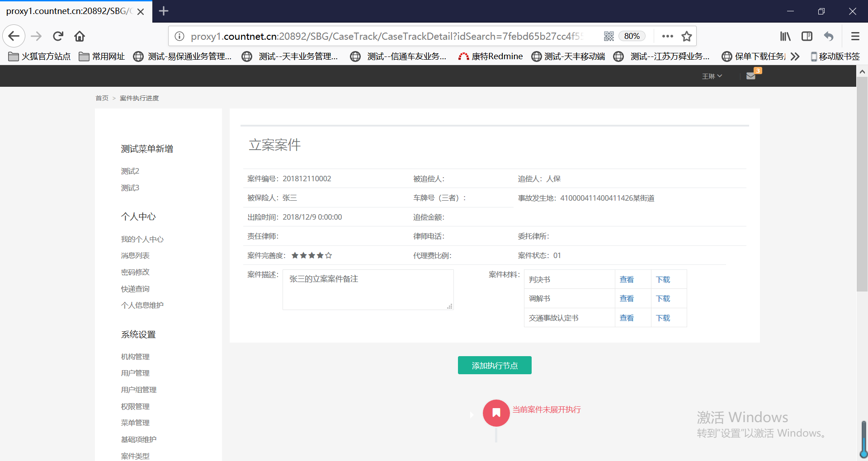Click inside the 案件描述 text area
868x461 pixels.
368,290
